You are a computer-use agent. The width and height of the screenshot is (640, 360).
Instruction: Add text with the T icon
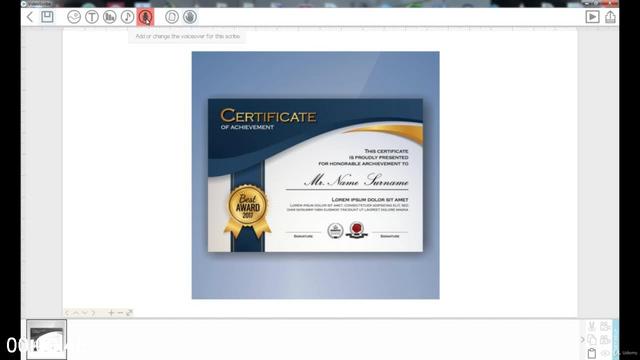tap(92, 17)
